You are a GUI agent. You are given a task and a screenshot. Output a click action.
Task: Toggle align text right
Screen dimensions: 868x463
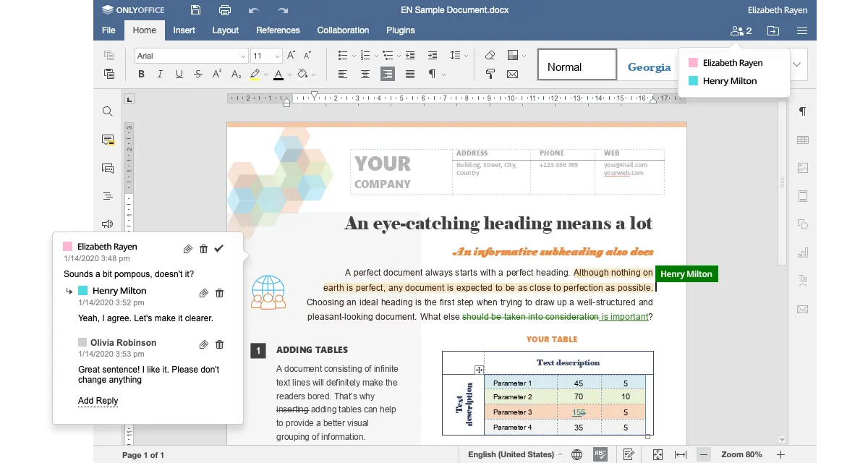(x=388, y=74)
